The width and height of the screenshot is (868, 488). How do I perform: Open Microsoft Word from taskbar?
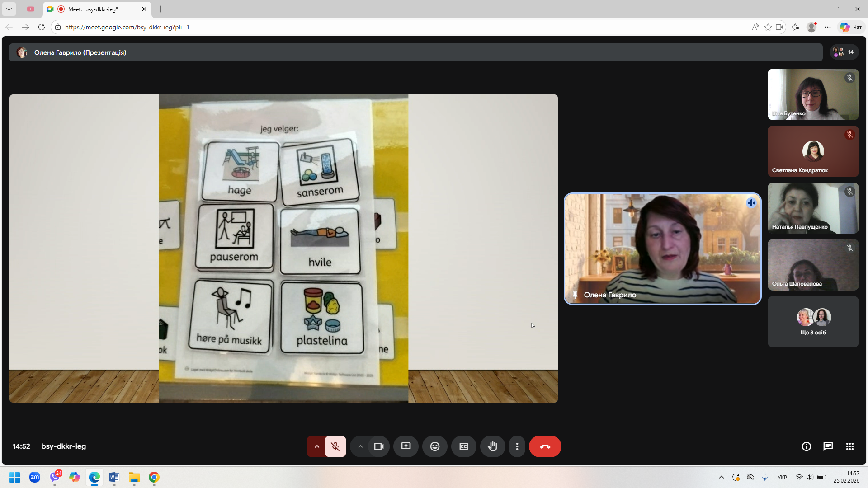(x=114, y=477)
